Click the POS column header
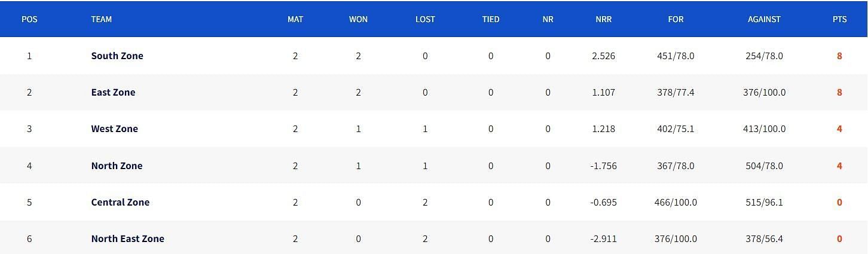Viewport: 868px width, 254px height. tap(29, 19)
